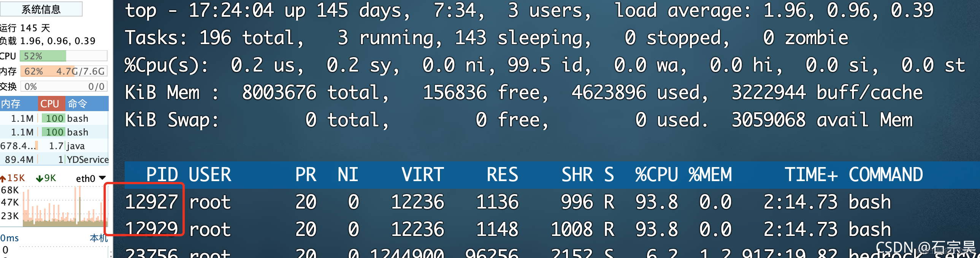
Task: Click PID 12929 in top output
Action: point(151,229)
